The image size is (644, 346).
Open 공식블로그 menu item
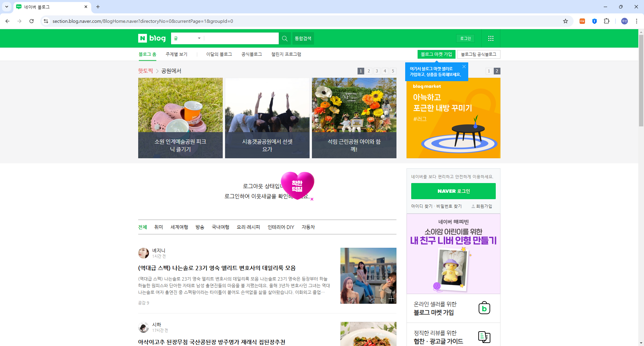[x=252, y=54]
